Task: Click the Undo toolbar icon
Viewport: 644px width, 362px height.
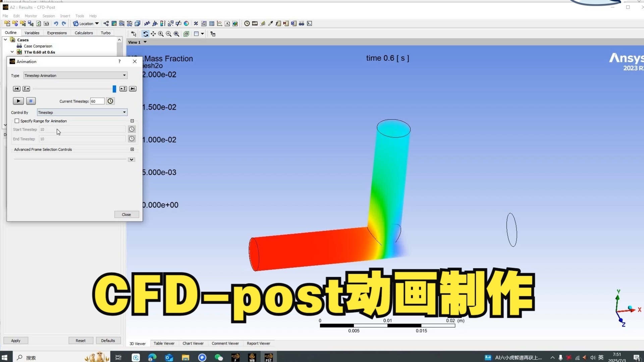Action: pos(56,23)
